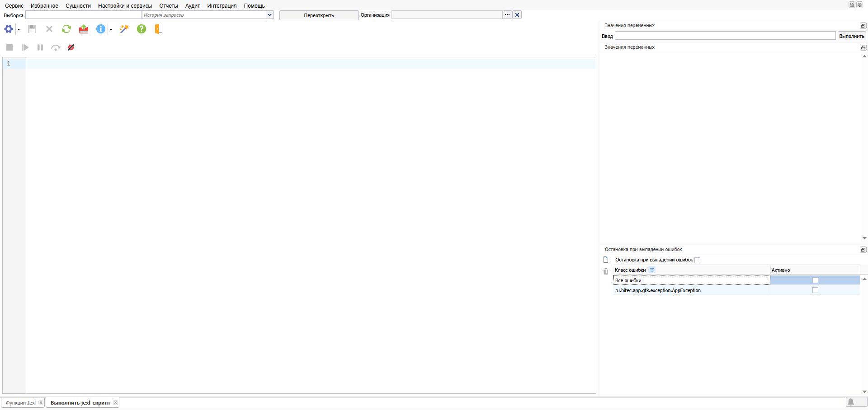Click the green refresh arrows icon

(x=66, y=29)
